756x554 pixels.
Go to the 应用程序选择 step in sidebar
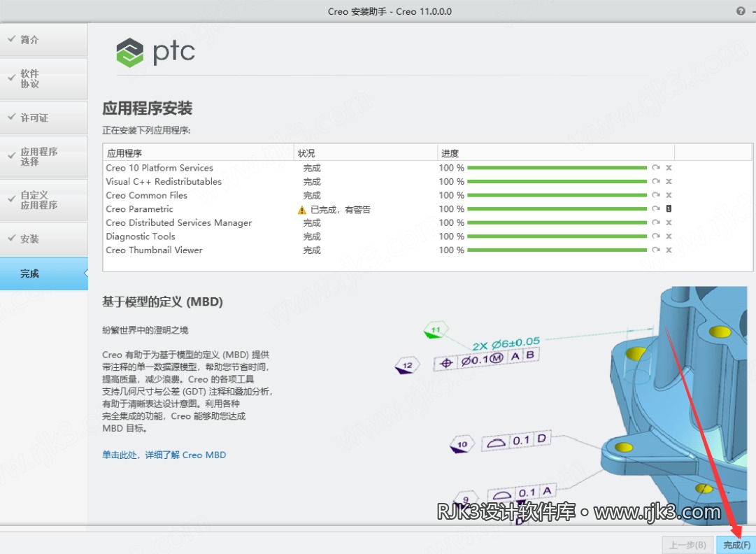click(x=44, y=157)
